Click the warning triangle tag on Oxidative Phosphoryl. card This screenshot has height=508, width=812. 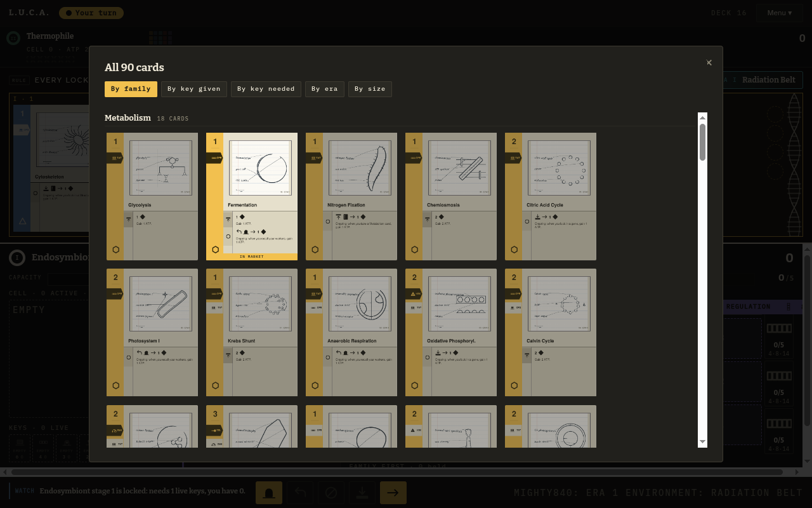(414, 294)
